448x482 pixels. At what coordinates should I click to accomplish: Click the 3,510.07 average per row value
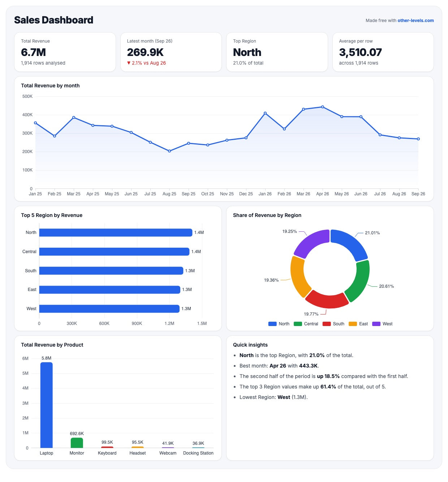(x=360, y=52)
